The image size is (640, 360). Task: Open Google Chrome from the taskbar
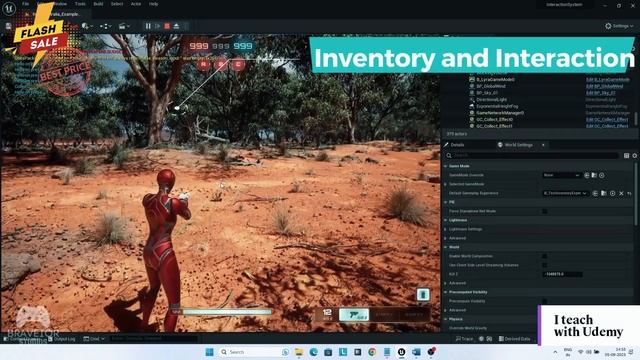(x=372, y=352)
